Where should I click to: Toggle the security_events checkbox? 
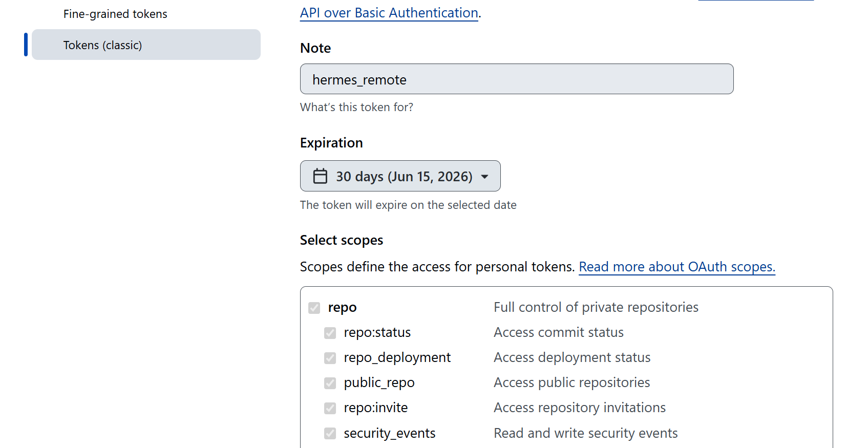click(330, 434)
